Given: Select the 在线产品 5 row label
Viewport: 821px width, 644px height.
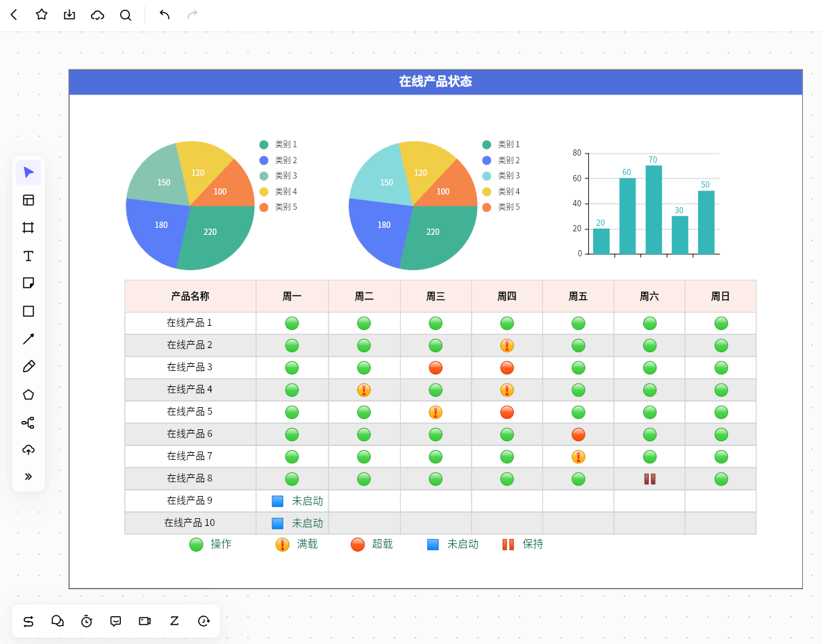Looking at the screenshot, I should (190, 411).
